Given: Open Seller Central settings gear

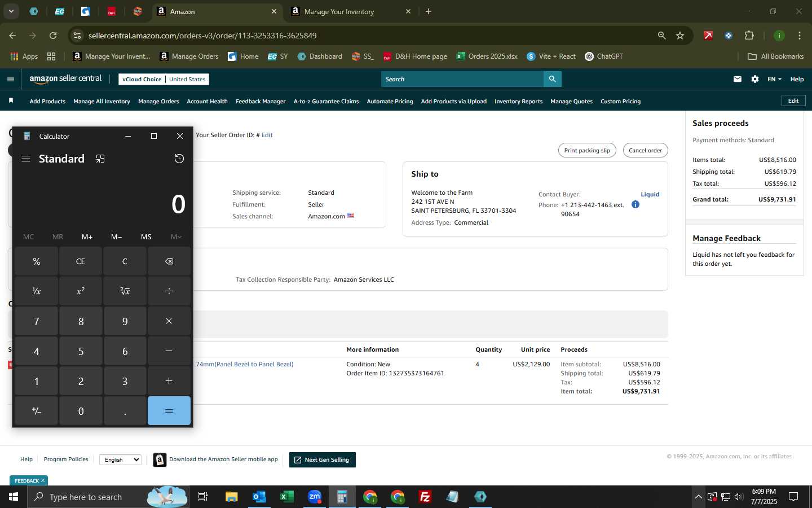Looking at the screenshot, I should point(755,79).
